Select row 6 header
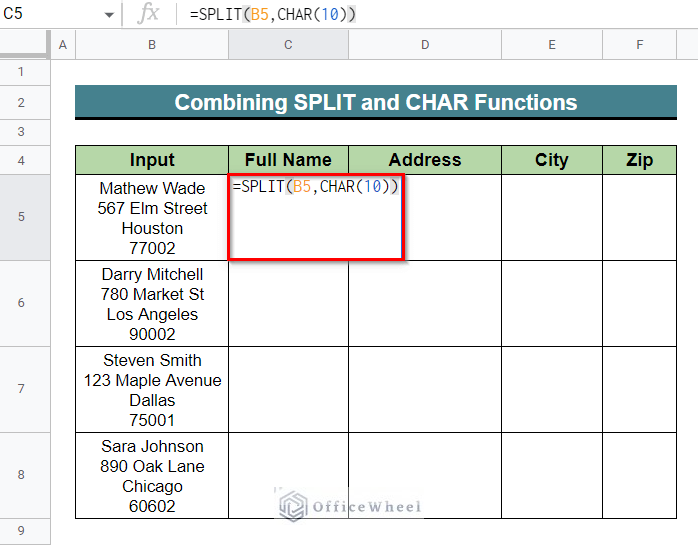This screenshot has width=698, height=545. tap(25, 303)
